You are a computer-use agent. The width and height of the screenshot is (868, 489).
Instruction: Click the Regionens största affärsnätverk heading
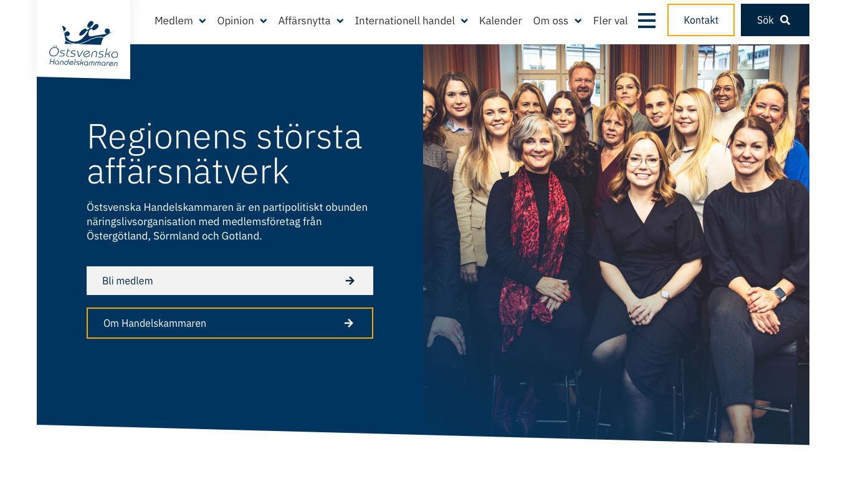coord(224,153)
